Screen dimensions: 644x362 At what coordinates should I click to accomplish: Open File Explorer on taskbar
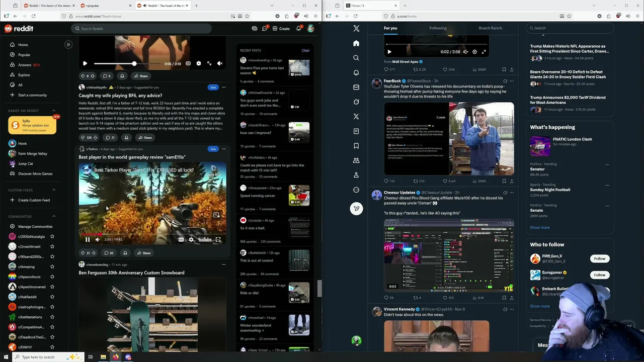click(x=103, y=357)
